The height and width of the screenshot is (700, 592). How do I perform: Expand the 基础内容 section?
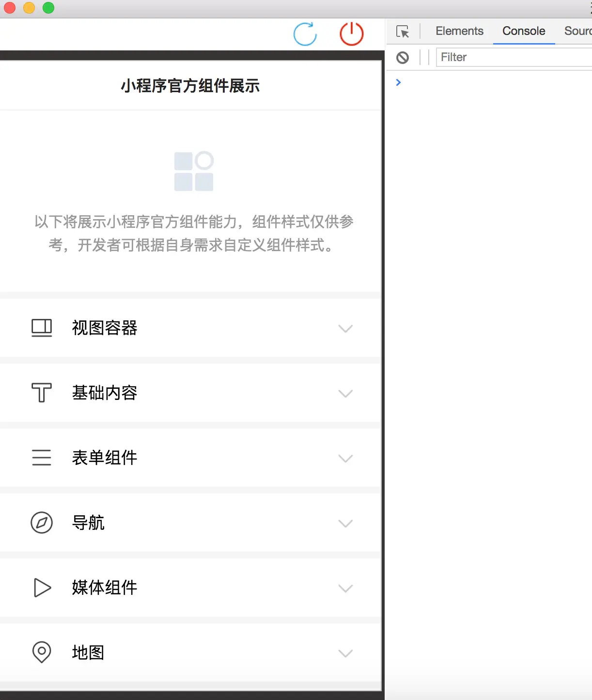tap(345, 394)
